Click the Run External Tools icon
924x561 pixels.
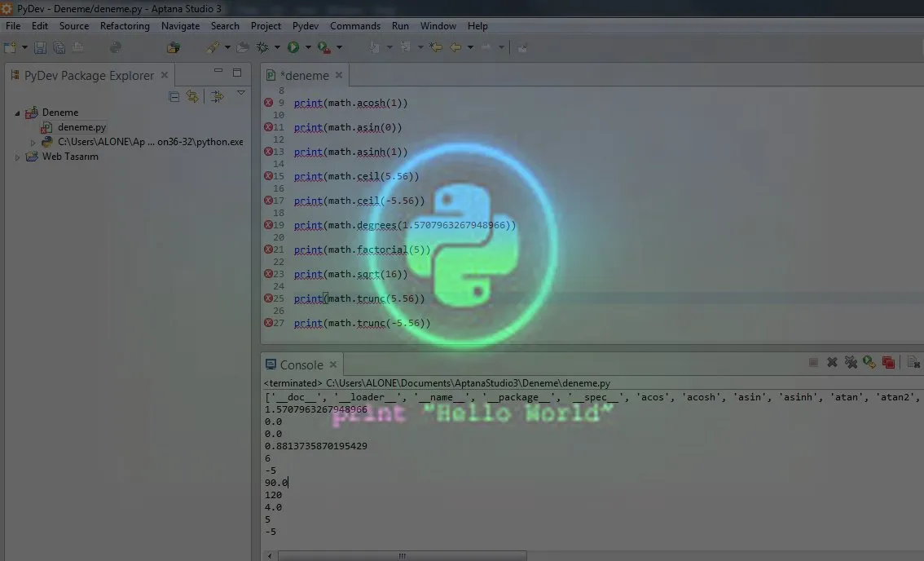[324, 48]
